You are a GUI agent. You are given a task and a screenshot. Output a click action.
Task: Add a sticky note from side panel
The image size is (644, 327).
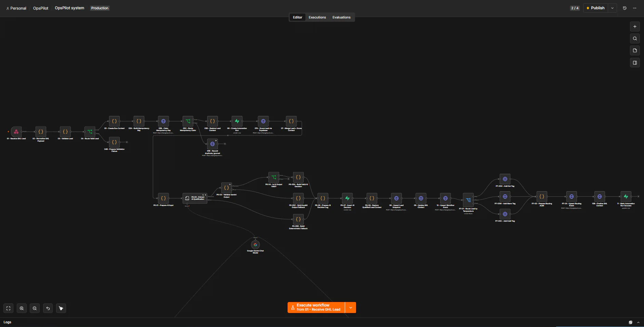tap(635, 51)
